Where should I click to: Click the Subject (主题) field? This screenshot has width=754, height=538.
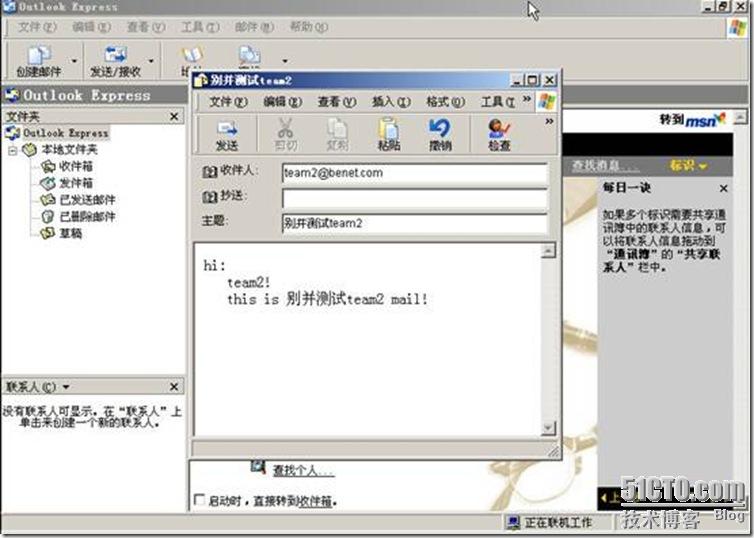coord(415,223)
